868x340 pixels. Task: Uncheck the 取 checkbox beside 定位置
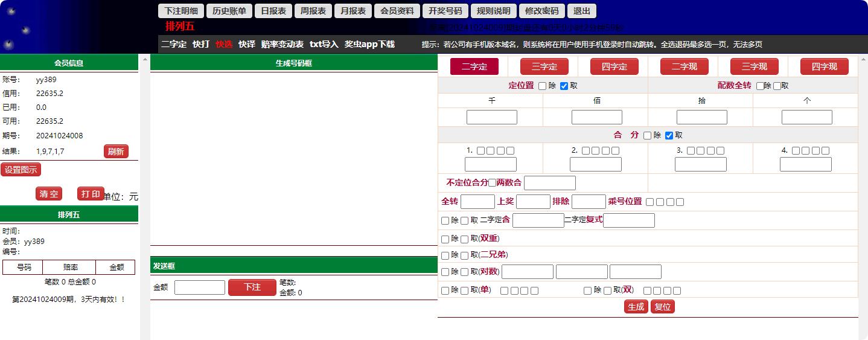point(564,86)
